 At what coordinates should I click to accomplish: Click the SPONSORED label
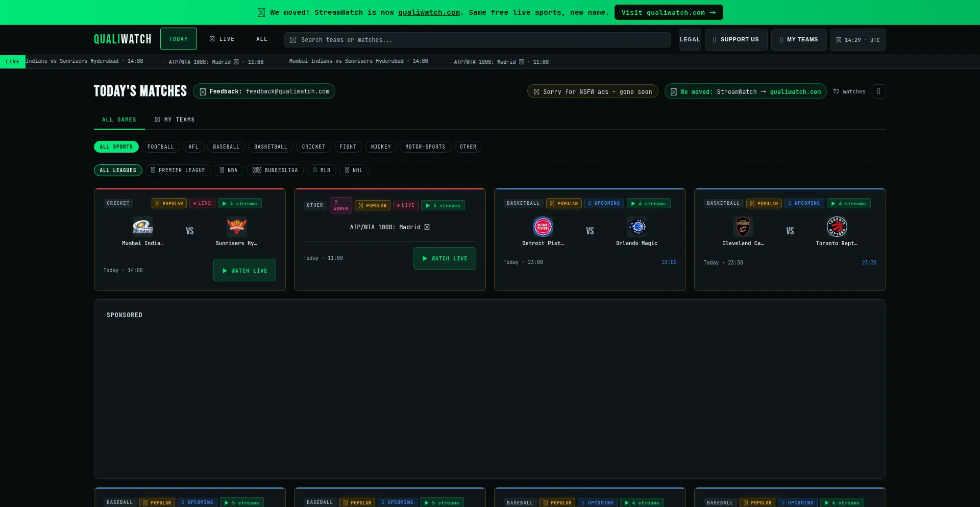pos(125,315)
